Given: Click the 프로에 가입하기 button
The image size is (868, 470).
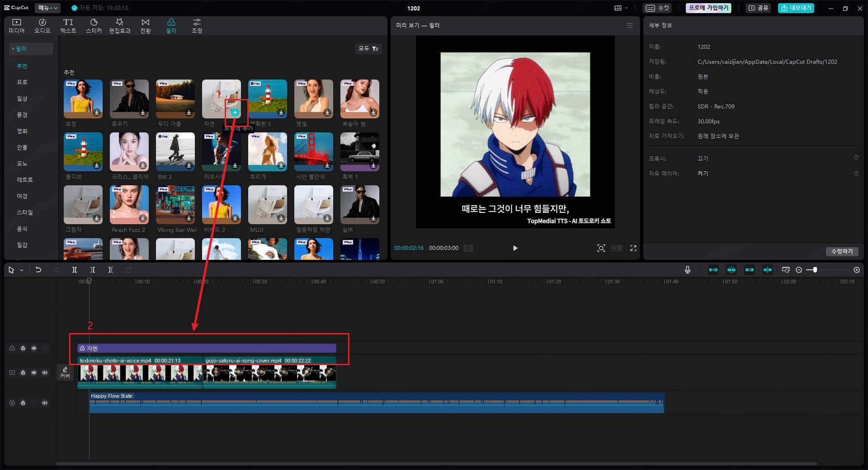Looking at the screenshot, I should pos(708,8).
